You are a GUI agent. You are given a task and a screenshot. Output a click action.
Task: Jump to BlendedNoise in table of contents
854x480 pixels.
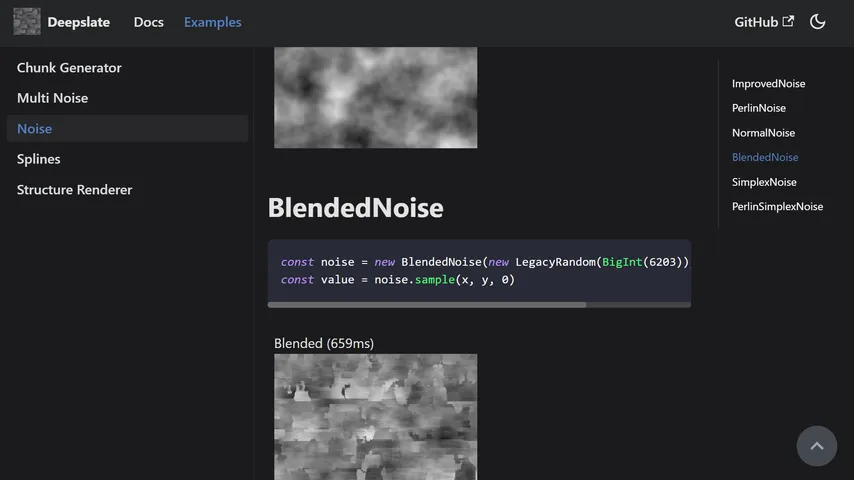765,157
